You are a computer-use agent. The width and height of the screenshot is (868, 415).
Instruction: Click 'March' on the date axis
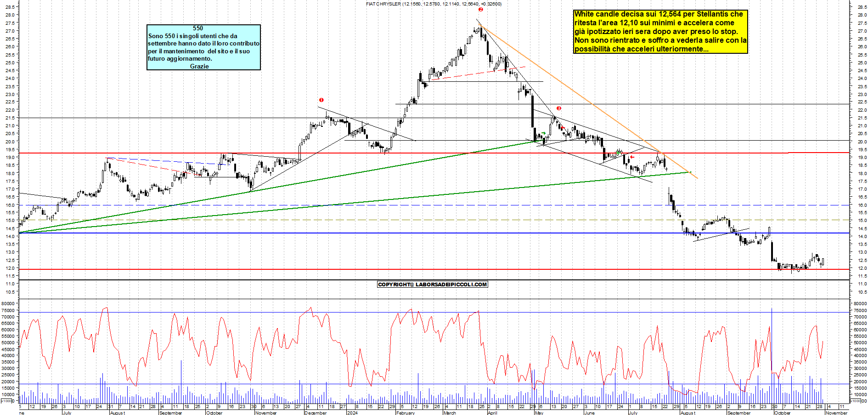[x=450, y=413]
